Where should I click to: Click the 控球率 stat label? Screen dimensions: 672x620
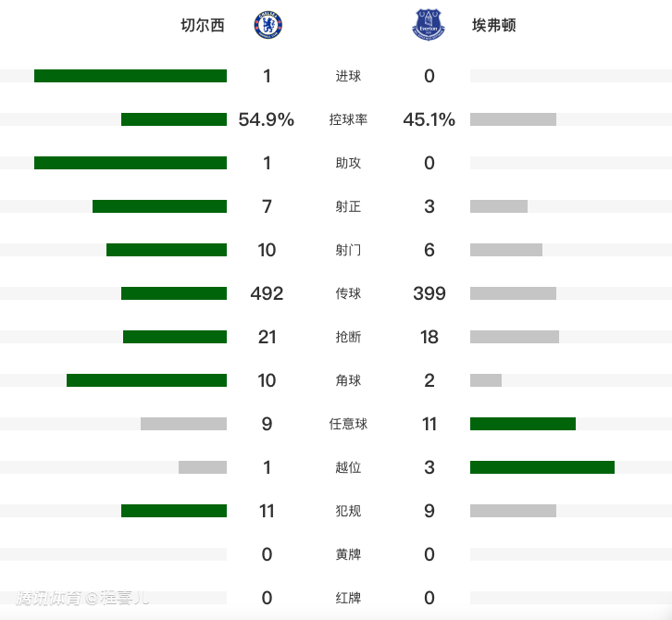tap(348, 119)
